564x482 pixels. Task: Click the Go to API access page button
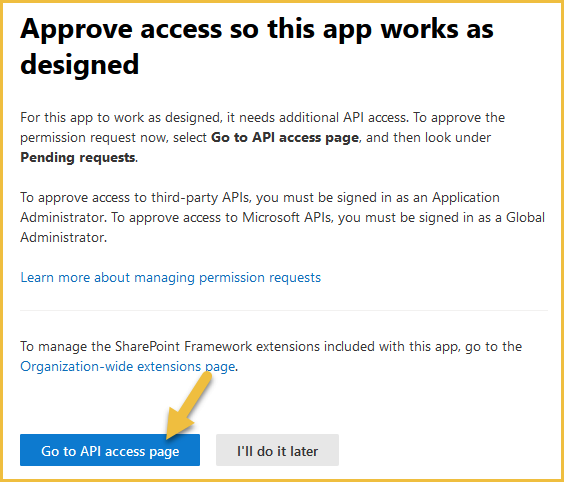110,450
